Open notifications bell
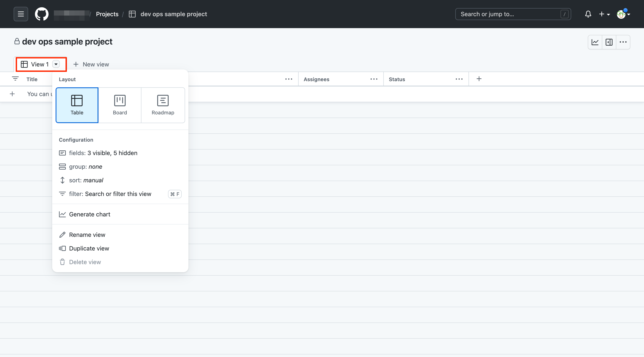The height and width of the screenshot is (357, 644). coord(588,14)
